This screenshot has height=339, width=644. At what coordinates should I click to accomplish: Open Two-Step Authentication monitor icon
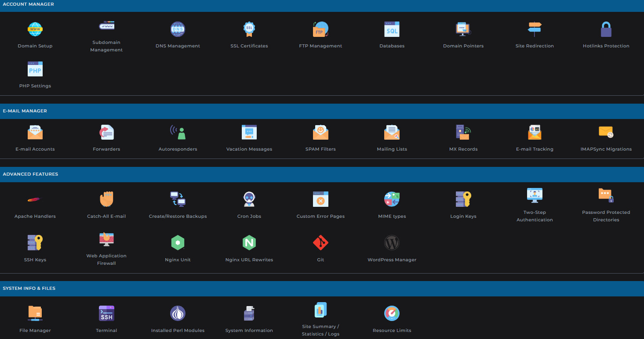(x=535, y=196)
